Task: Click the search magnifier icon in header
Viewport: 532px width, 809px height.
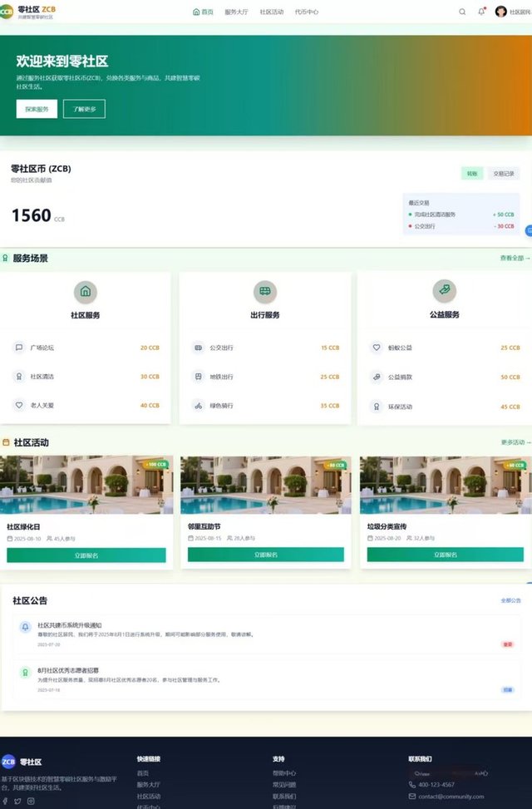Action: (462, 12)
